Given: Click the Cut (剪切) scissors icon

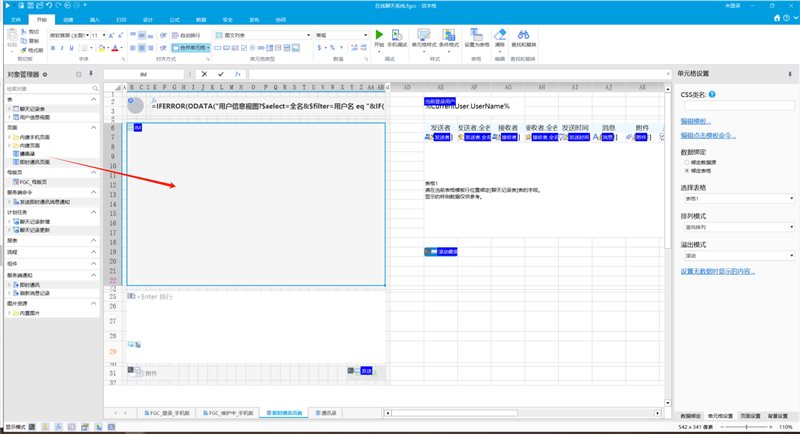Looking at the screenshot, I should (24, 32).
